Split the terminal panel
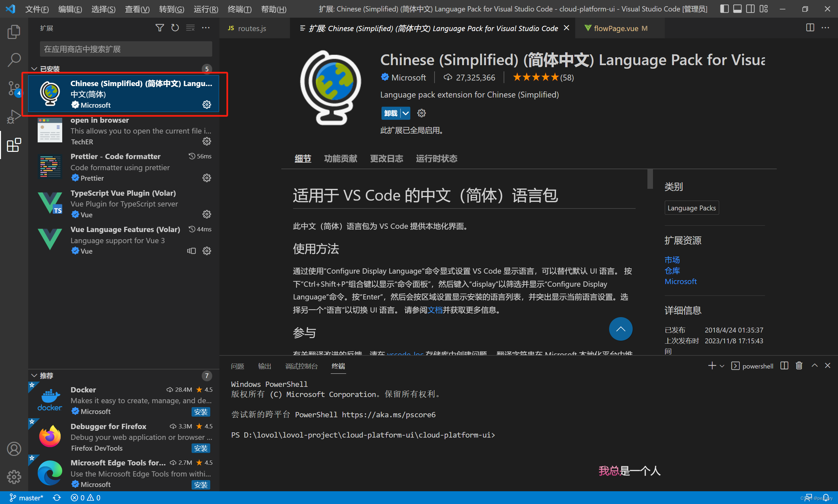The image size is (838, 504). (x=784, y=366)
